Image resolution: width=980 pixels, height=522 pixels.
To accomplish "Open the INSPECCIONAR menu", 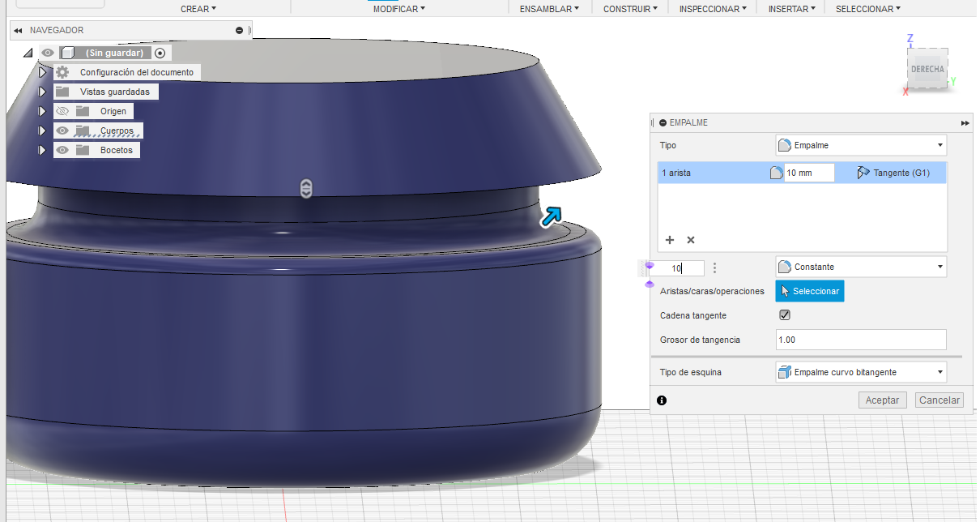I will coord(714,9).
